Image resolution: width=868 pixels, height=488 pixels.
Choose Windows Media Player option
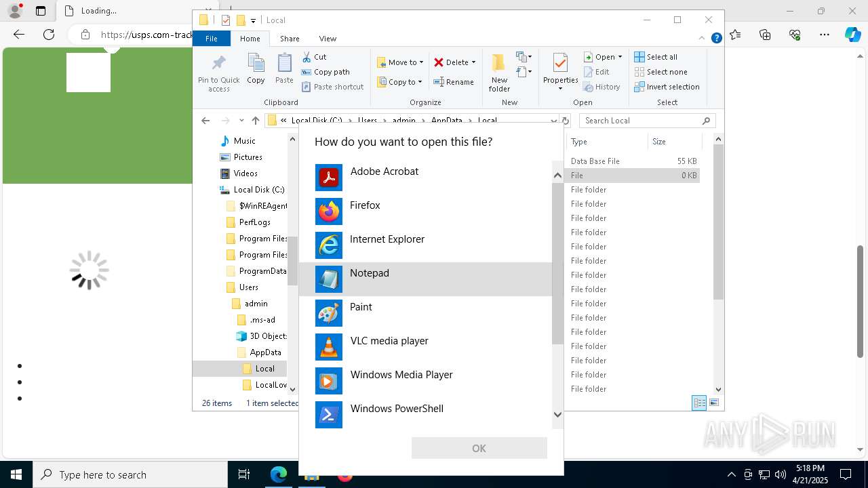point(425,381)
